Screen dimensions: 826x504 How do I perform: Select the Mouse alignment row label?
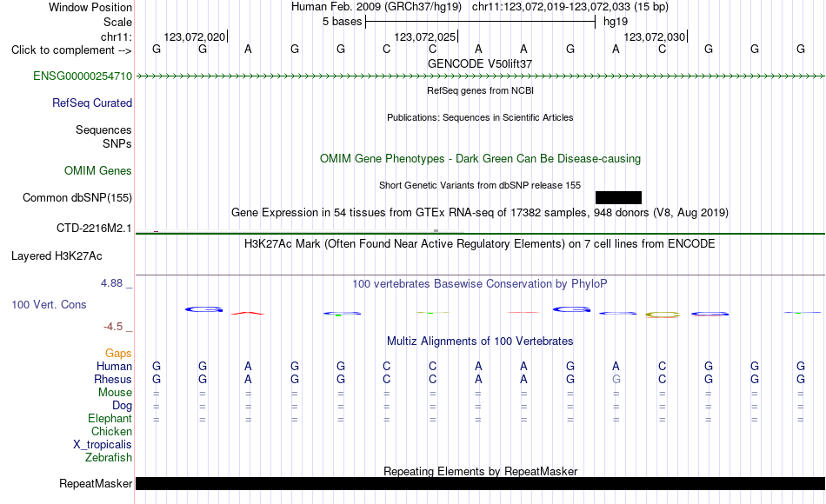click(115, 393)
